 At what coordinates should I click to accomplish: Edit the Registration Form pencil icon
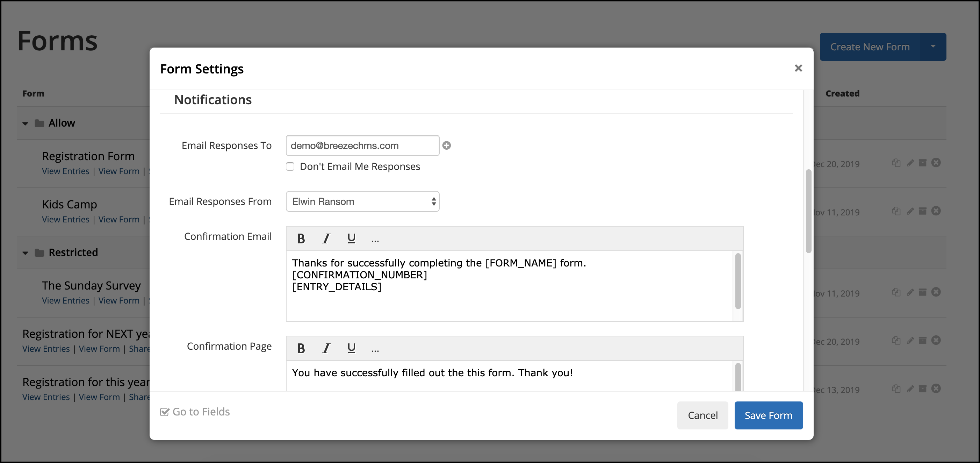tap(910, 163)
